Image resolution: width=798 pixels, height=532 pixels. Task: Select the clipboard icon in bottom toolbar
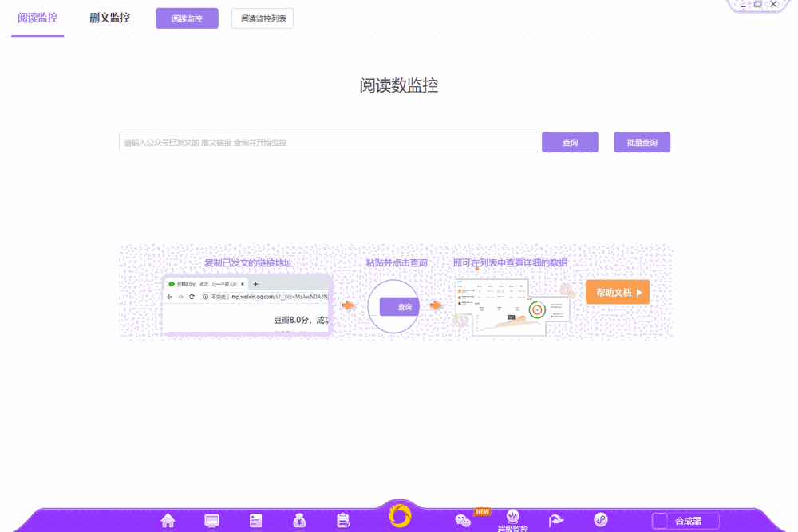coord(342,519)
